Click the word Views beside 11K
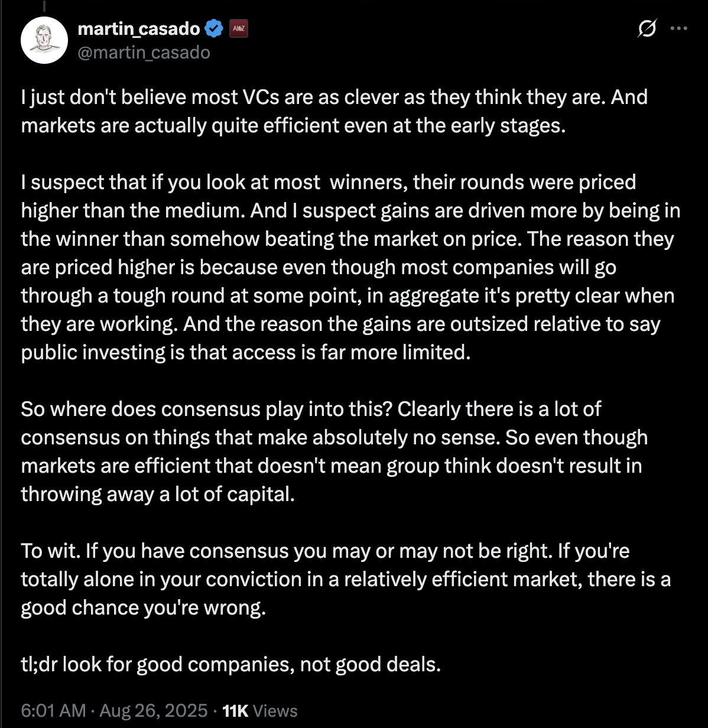 point(275,710)
